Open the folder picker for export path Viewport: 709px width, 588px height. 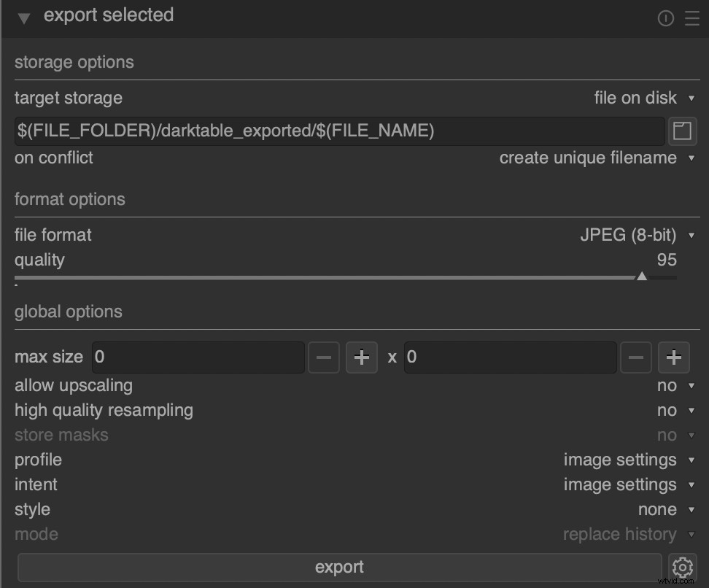[683, 131]
